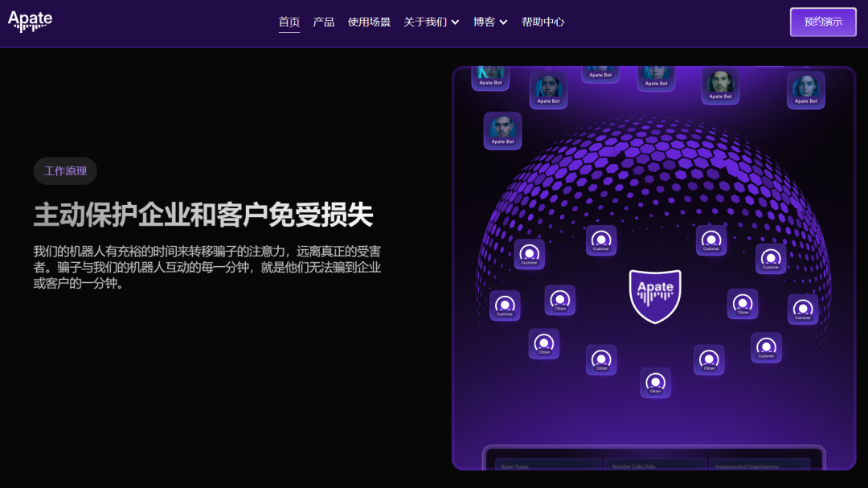868x488 pixels.
Task: Open the Apate Bot card of the long-haired man
Action: [720, 86]
